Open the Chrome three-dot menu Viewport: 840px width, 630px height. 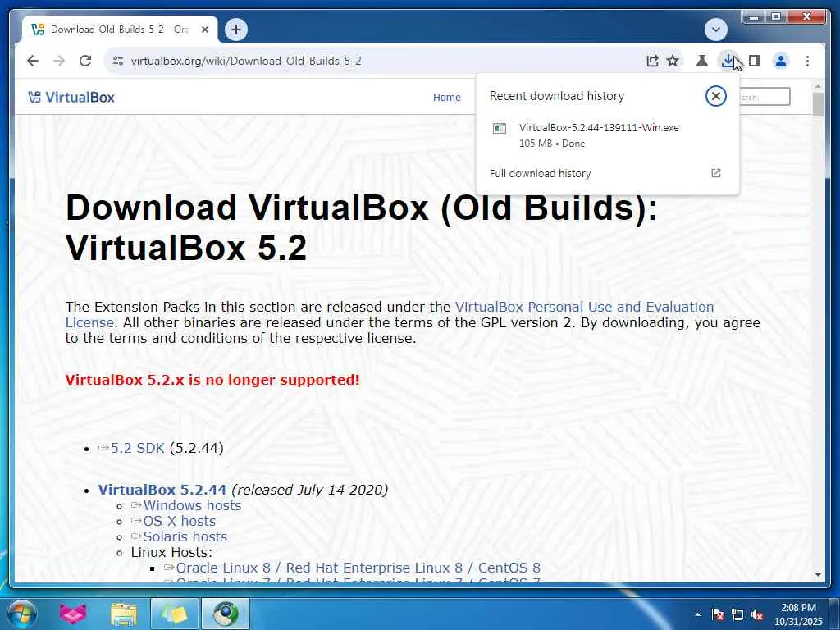(x=807, y=61)
